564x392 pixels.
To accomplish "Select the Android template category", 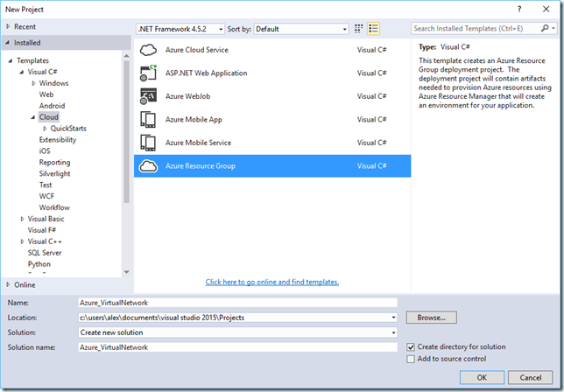I will [x=53, y=106].
